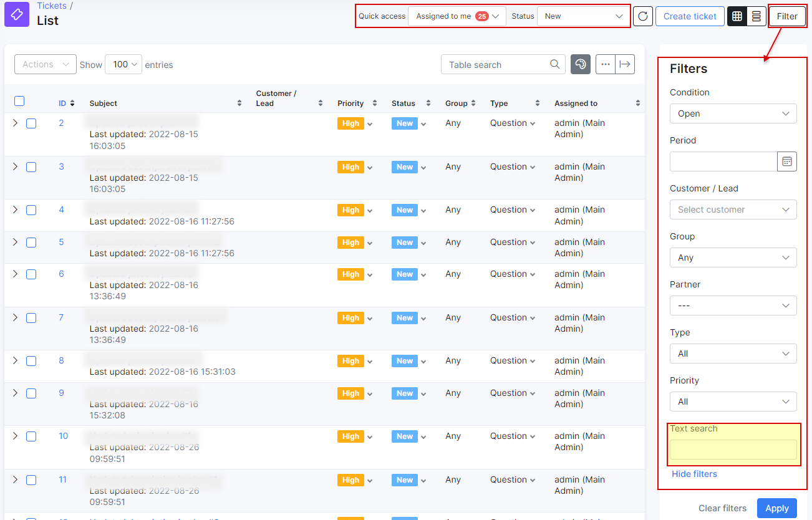
Task: Toggle the select-all checkbox in header
Action: point(19,101)
